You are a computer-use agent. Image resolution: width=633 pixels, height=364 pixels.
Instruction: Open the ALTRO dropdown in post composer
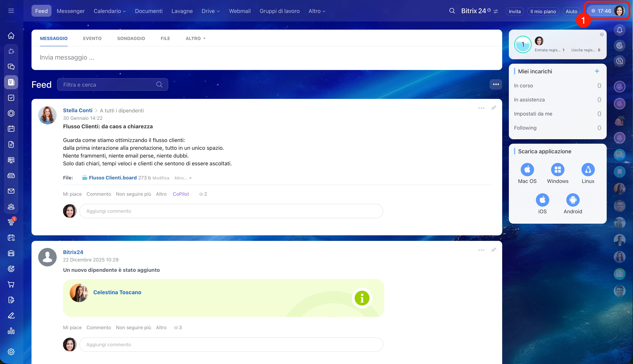click(x=195, y=38)
